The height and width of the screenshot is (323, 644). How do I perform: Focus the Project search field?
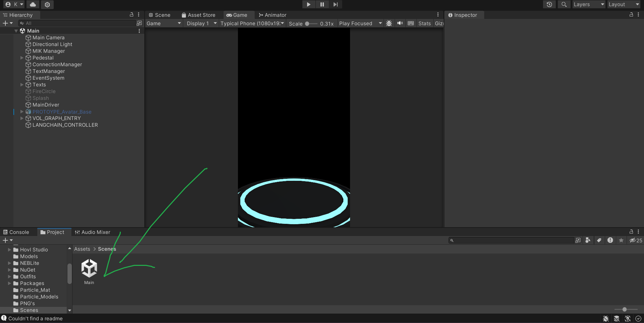pyautogui.click(x=511, y=240)
